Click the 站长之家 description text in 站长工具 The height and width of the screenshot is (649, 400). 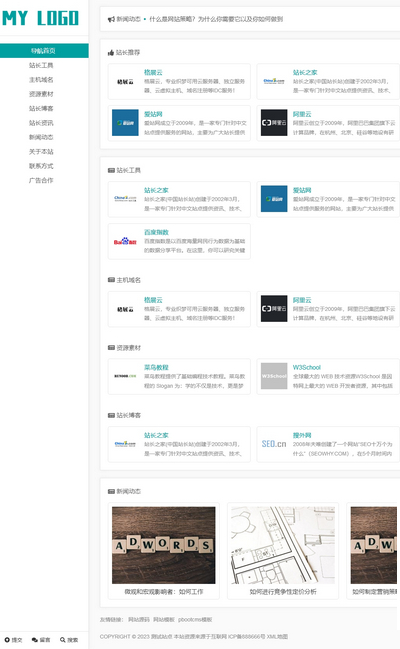193,204
